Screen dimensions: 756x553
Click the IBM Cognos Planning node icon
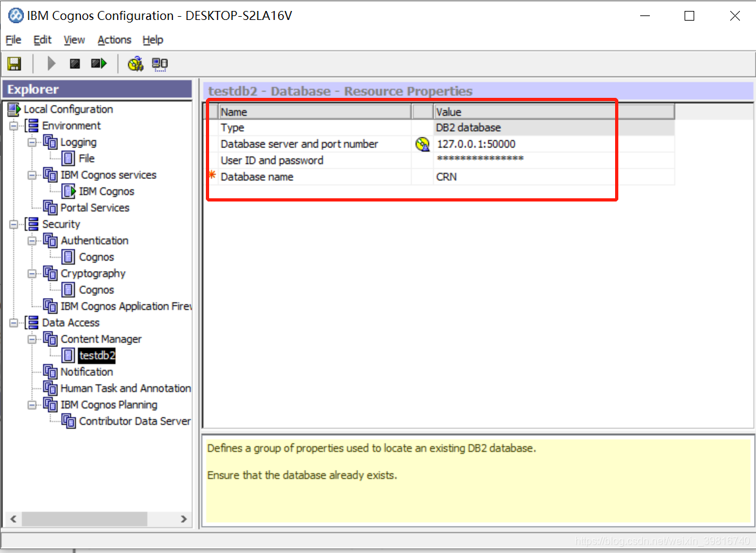50,405
